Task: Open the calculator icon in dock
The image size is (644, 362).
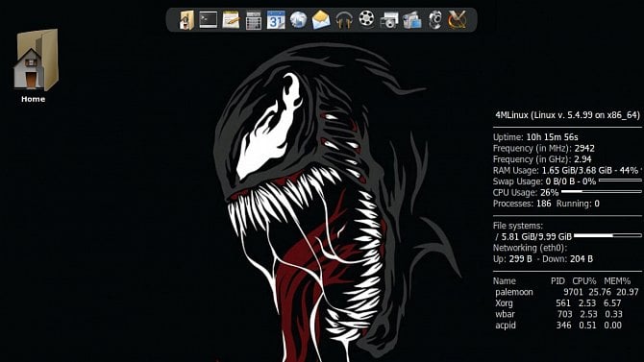Action: [x=254, y=20]
